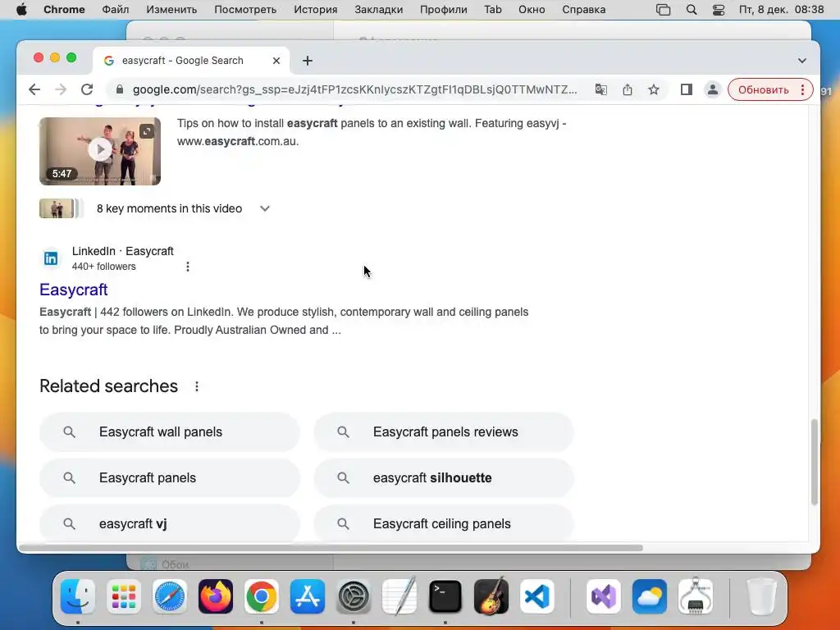Viewport: 840px width, 630px height.
Task: Open Control Center in menu bar
Action: [x=719, y=10]
